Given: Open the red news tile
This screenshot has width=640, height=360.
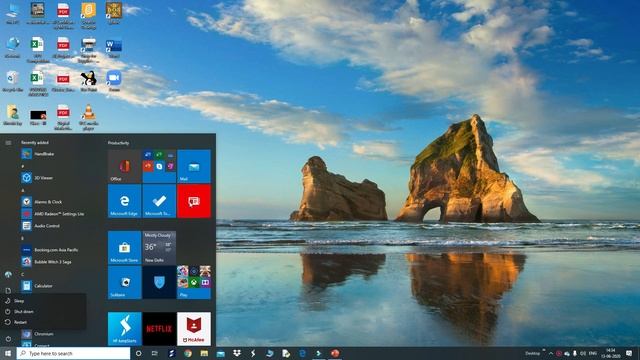Looking at the screenshot, I should pyautogui.click(x=194, y=201).
